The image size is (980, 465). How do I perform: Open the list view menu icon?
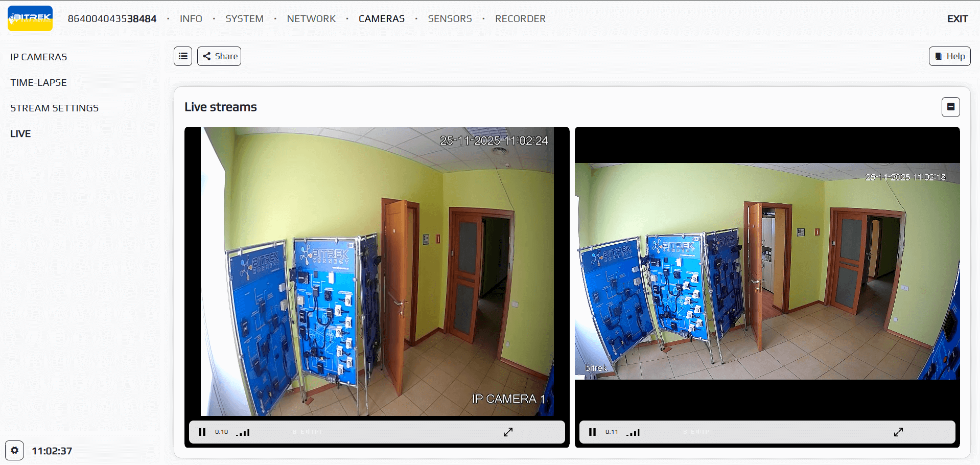(x=183, y=56)
